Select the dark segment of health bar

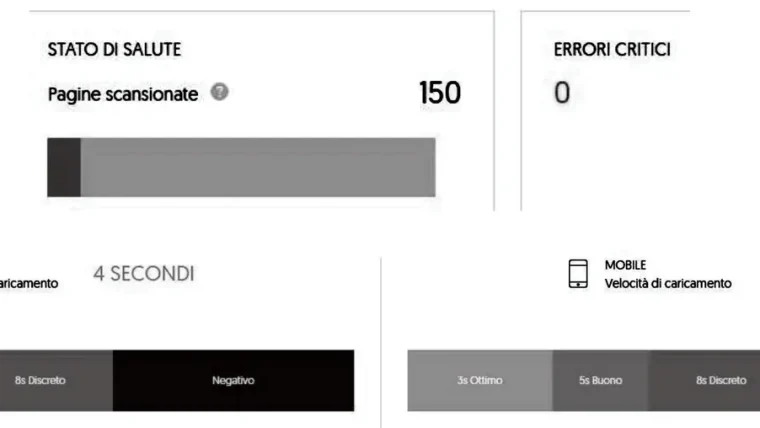coord(64,167)
